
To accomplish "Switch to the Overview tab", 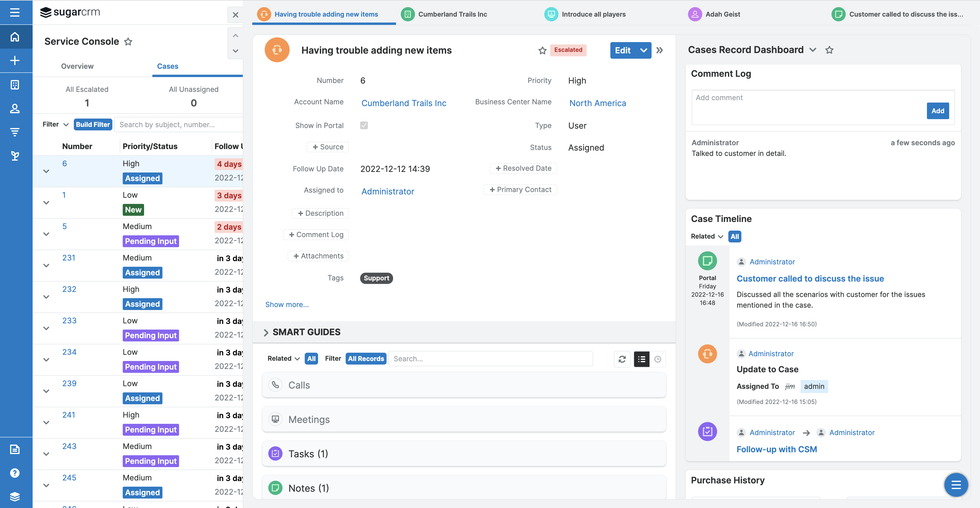I will click(x=77, y=66).
